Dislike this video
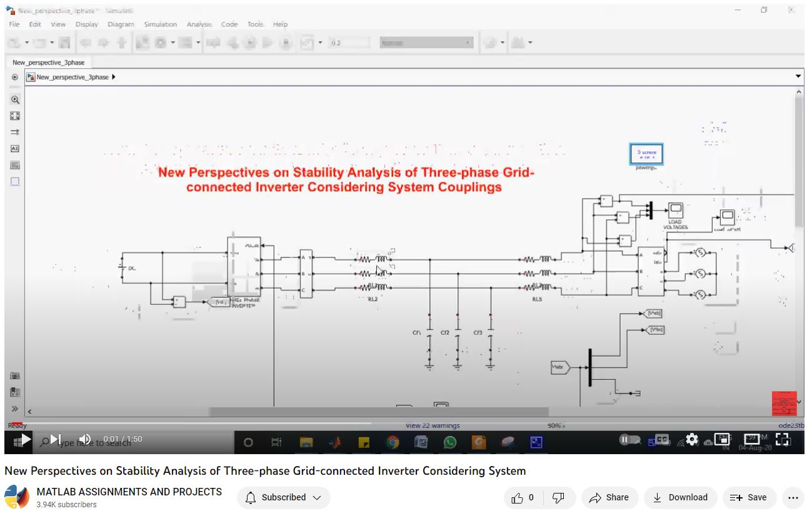Image resolution: width=812 pixels, height=516 pixels. [559, 498]
